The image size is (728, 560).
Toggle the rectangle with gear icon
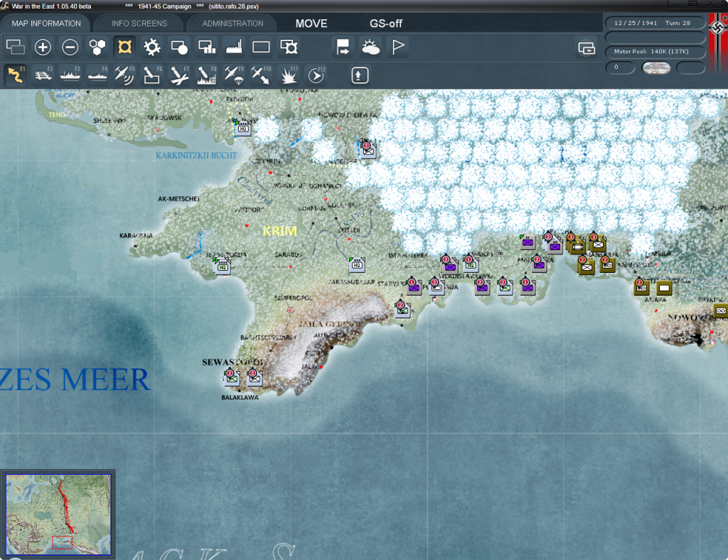tap(289, 47)
